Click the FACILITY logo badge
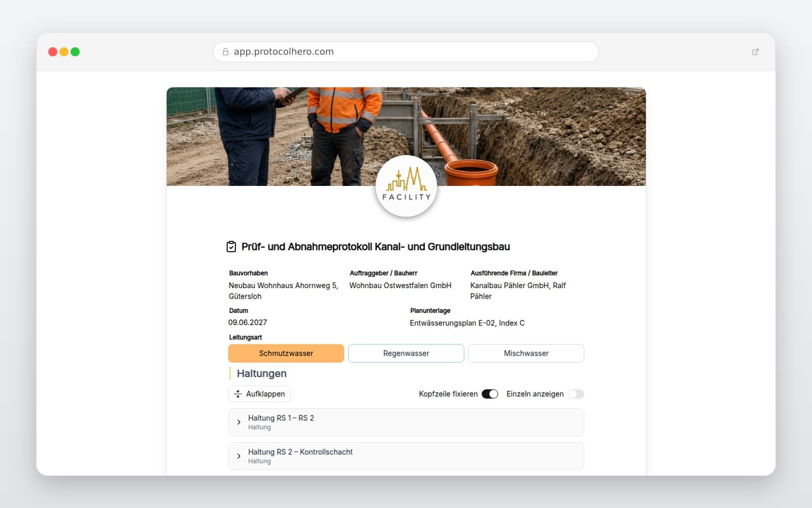Image resolution: width=812 pixels, height=508 pixels. pos(406,186)
